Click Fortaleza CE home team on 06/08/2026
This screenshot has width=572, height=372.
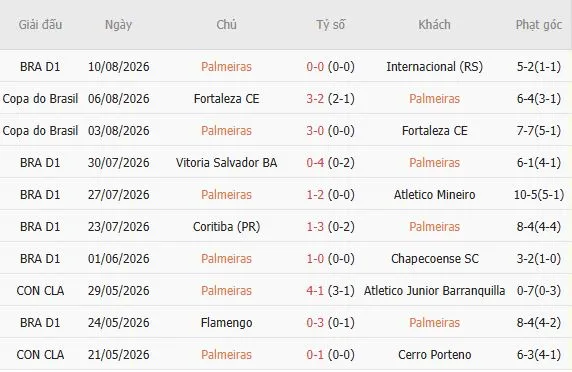pos(226,99)
